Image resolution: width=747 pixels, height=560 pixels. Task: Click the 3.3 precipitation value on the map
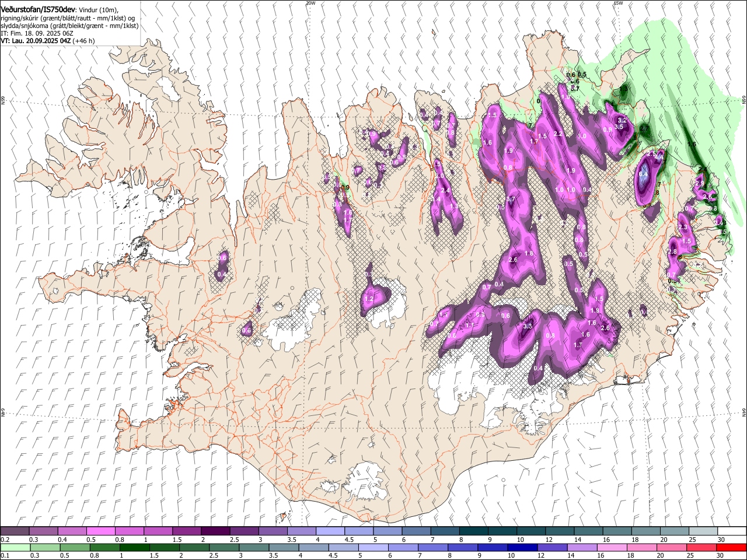[x=528, y=326]
